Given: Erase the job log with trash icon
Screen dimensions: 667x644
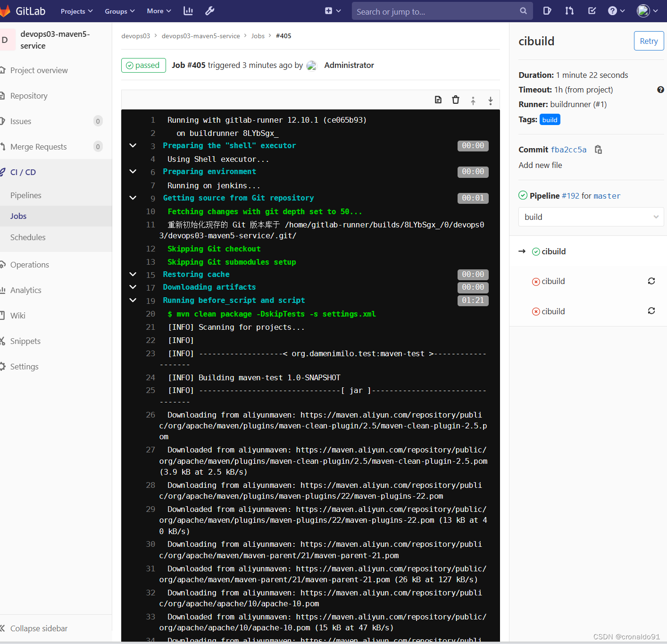Looking at the screenshot, I should click(455, 100).
